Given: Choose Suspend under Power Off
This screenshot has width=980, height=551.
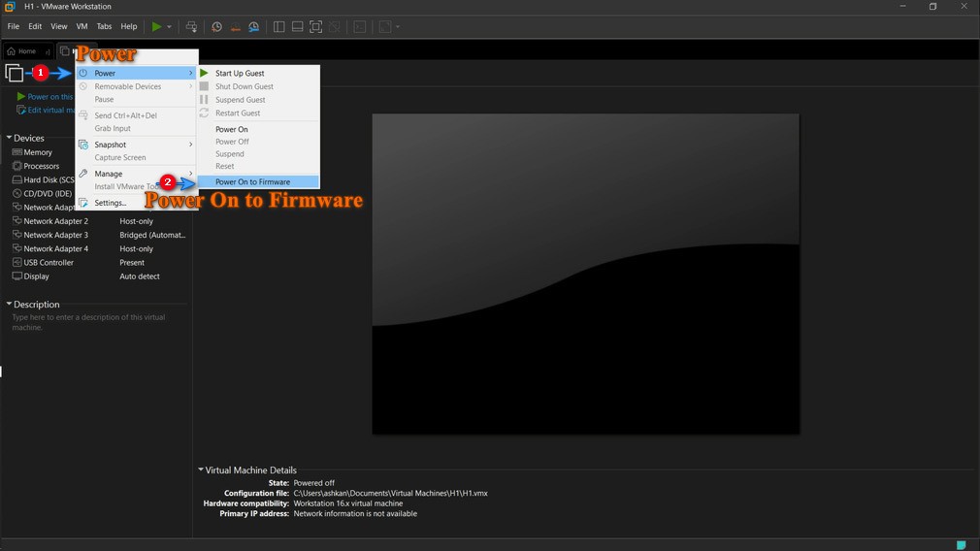Looking at the screenshot, I should pos(258,153).
